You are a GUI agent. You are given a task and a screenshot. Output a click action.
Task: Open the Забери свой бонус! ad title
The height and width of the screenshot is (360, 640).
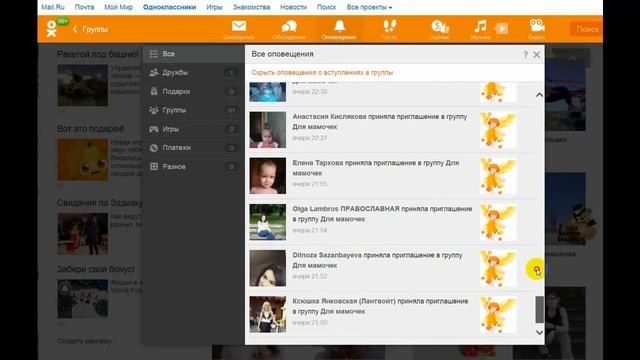96,269
